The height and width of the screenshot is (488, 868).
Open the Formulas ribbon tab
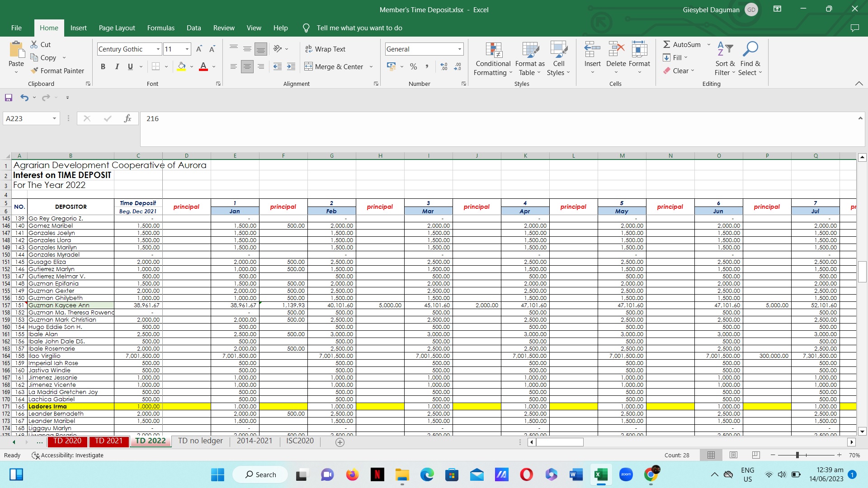tap(160, 28)
